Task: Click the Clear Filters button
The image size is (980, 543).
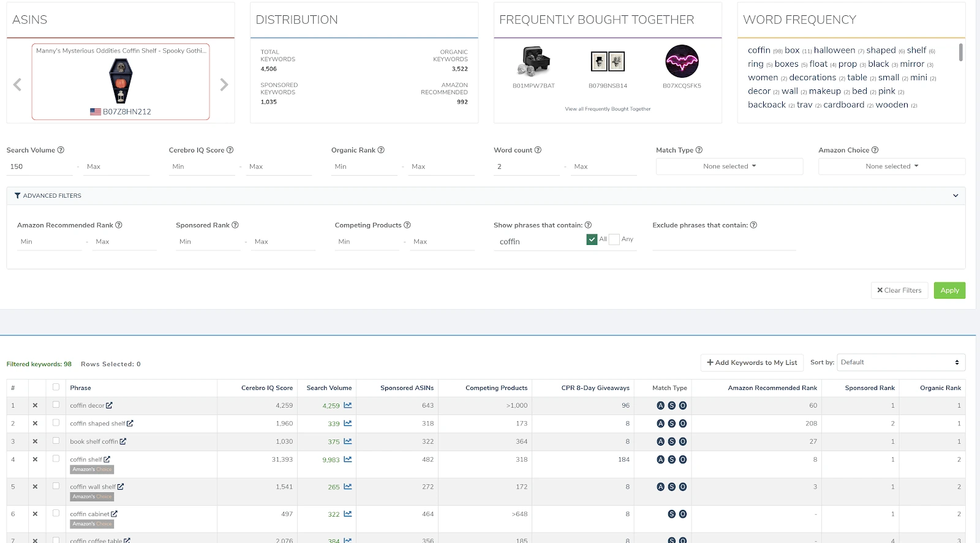Action: pos(899,291)
